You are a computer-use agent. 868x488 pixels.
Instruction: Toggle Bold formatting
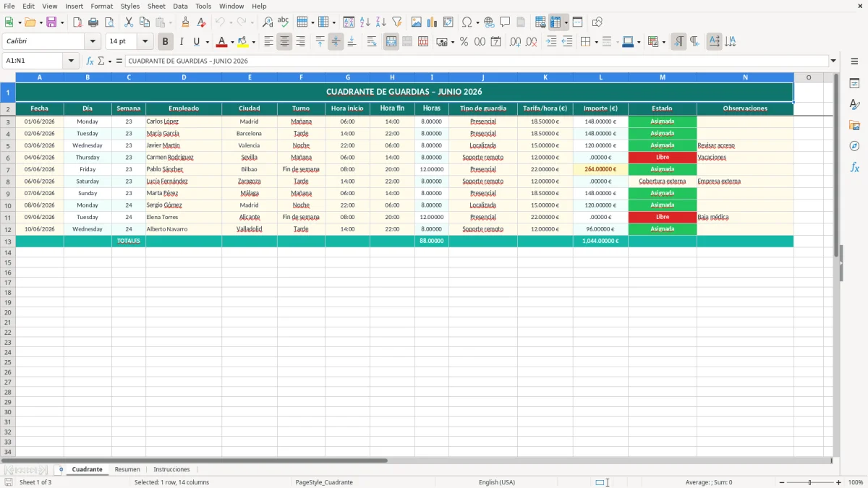pyautogui.click(x=166, y=42)
